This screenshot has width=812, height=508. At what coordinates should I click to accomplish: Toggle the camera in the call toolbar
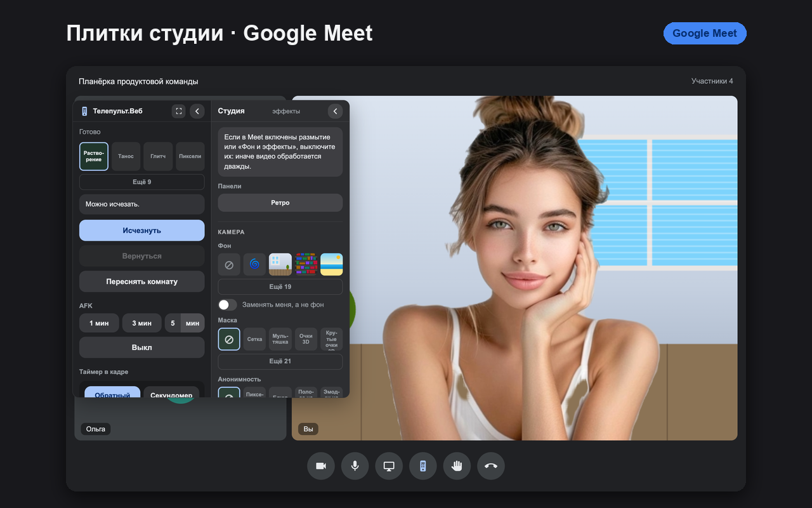pyautogui.click(x=321, y=466)
